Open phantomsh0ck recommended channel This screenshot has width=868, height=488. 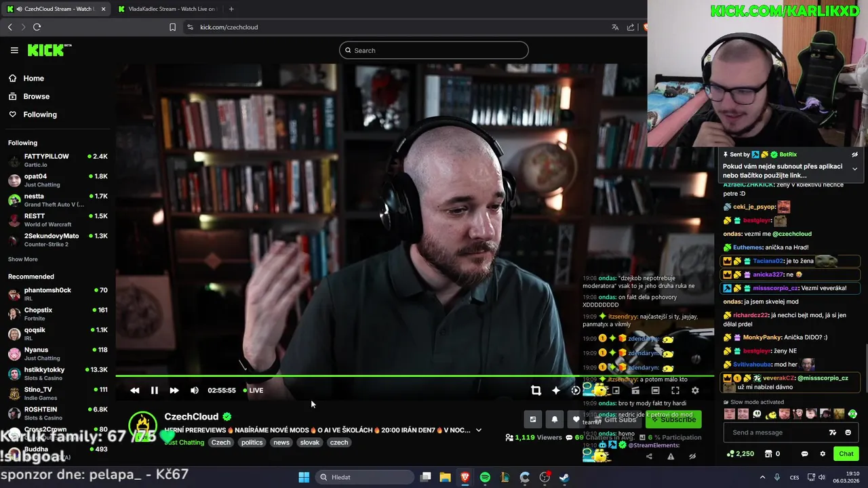[x=58, y=294]
